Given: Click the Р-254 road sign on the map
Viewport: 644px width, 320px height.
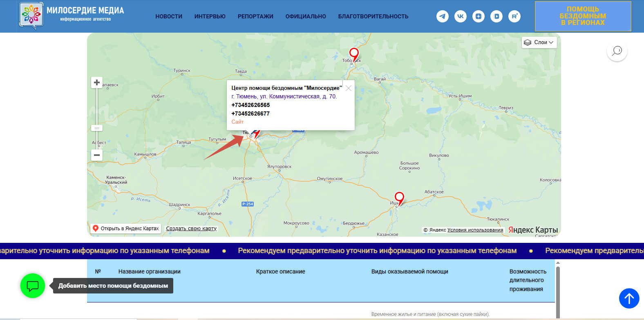Looking at the screenshot, I should pos(248,204).
